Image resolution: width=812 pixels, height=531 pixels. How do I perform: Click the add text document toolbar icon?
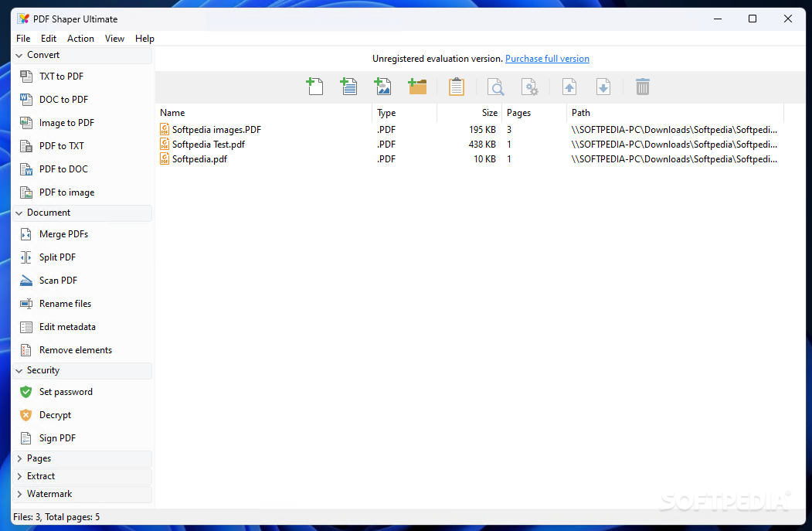coord(348,87)
